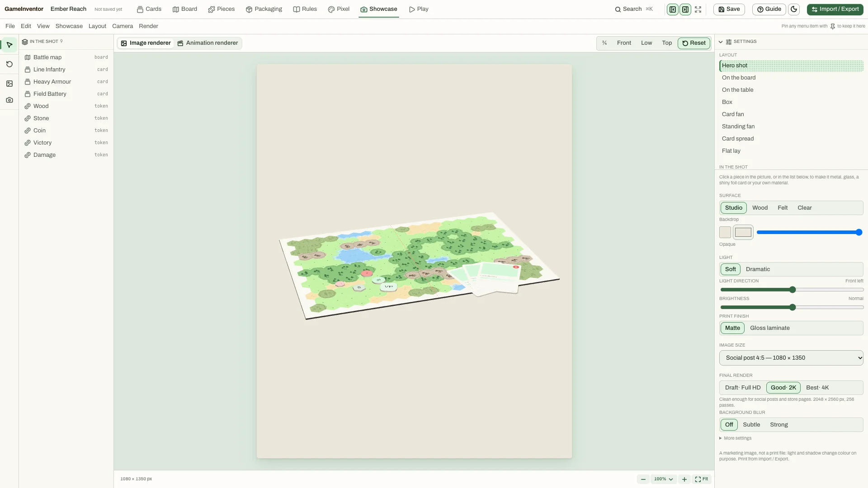Collapse the Settings panel chevron
Screen dimensions: 868x488
coord(721,42)
